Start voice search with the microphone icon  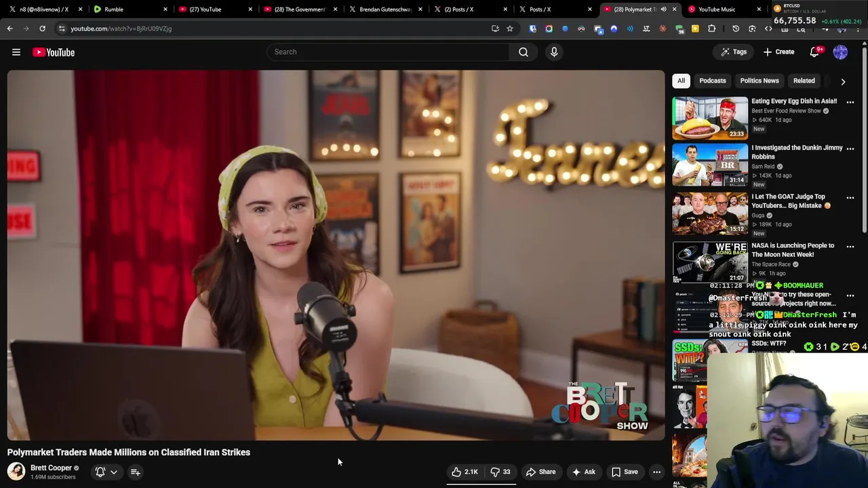554,52
